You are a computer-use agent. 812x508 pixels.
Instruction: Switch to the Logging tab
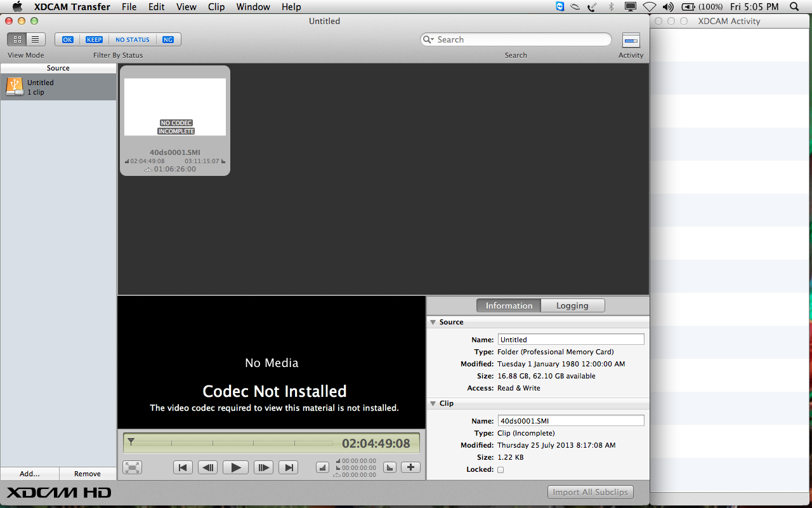(x=572, y=305)
